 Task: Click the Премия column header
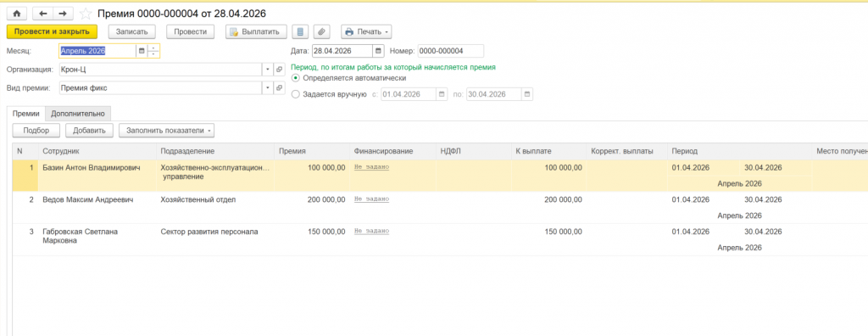point(312,151)
